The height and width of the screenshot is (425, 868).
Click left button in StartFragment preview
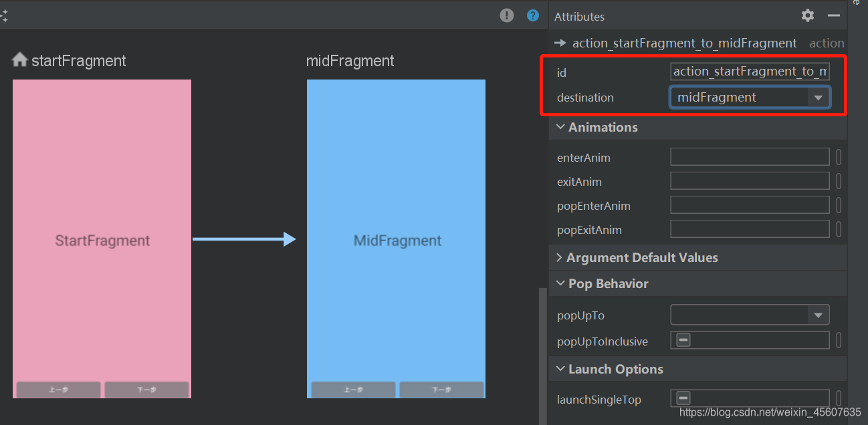tap(58, 390)
